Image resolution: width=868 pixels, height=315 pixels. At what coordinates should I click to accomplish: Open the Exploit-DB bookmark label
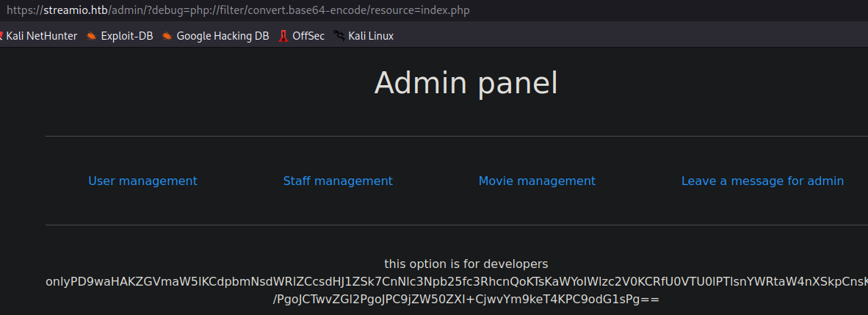(126, 36)
